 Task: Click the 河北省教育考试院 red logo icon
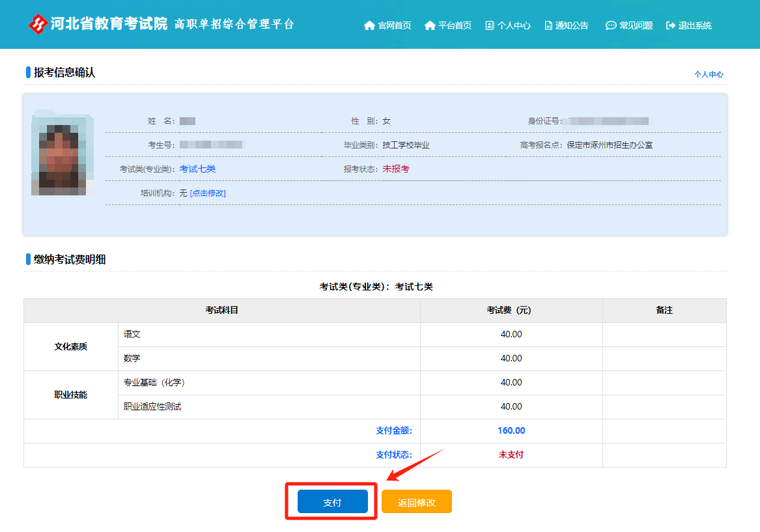click(x=38, y=24)
